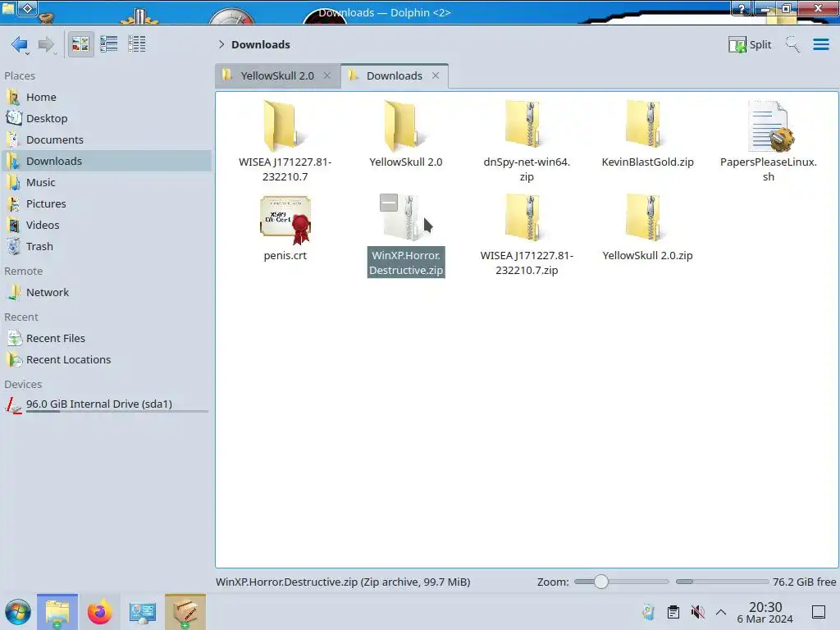Click Downloads in the location bar
Viewport: 840px width, 630px height.
point(260,44)
